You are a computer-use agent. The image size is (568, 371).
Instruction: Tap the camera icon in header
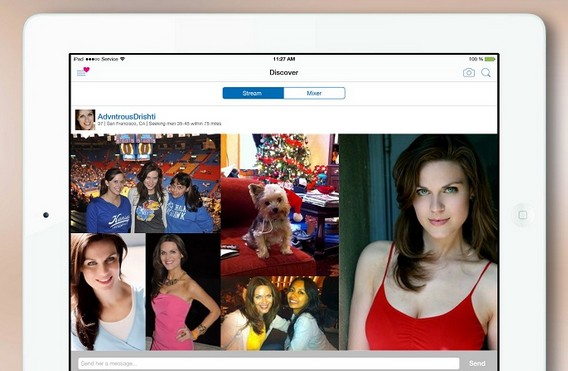469,73
